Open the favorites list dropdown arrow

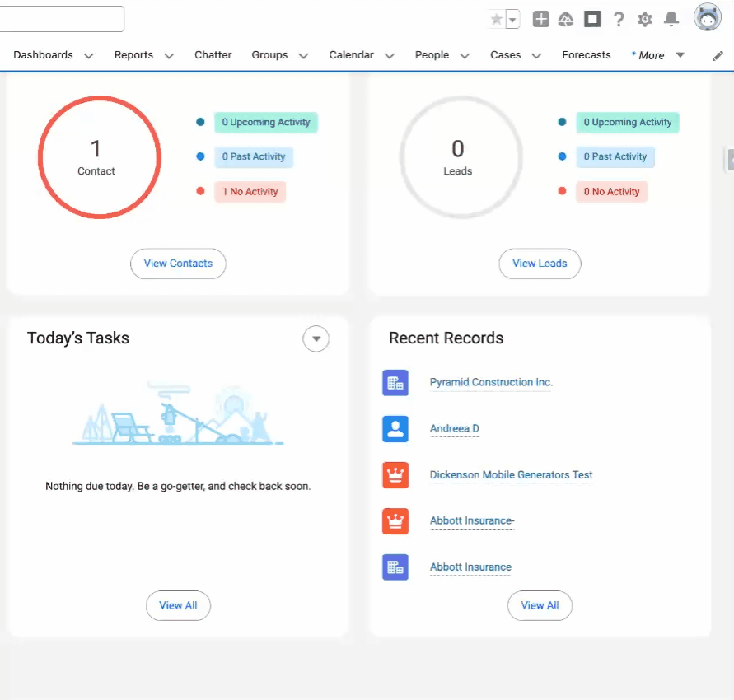pos(512,20)
